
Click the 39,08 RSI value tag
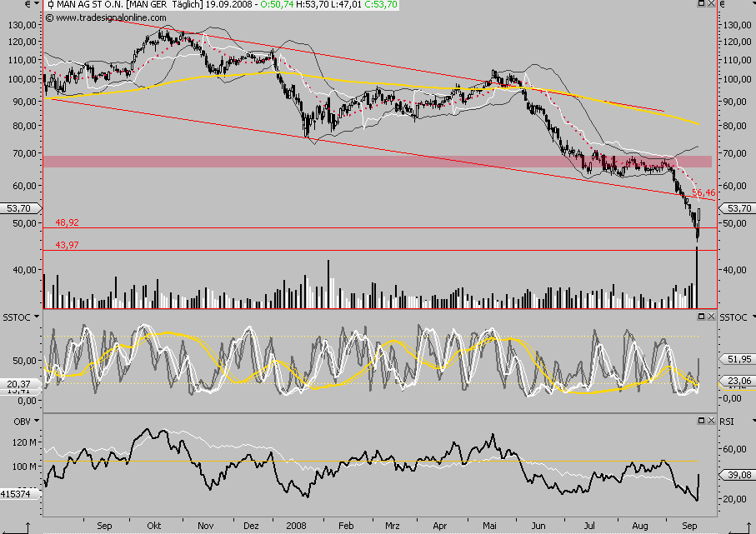tap(738, 475)
